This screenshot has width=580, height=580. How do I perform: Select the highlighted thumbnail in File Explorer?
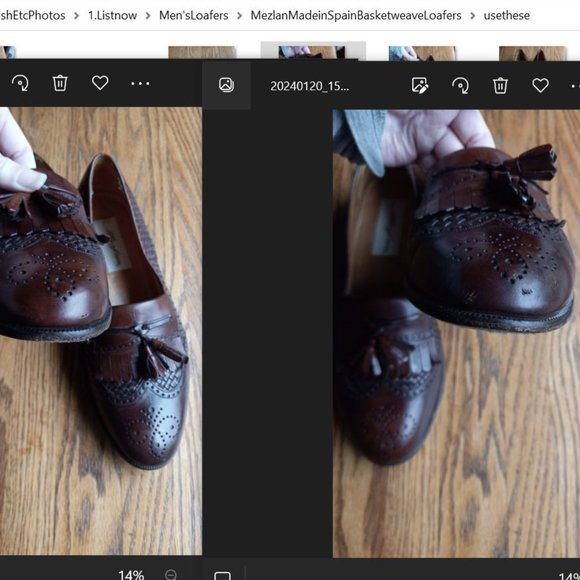tap(313, 51)
